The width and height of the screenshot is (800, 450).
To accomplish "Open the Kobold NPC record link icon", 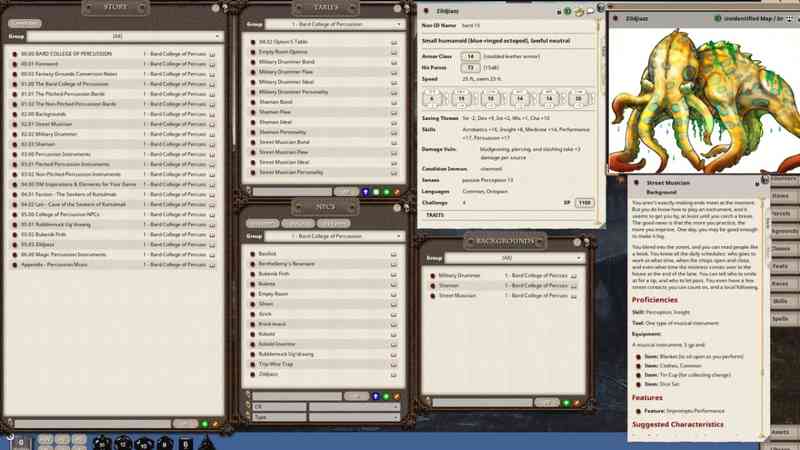I will click(x=252, y=333).
